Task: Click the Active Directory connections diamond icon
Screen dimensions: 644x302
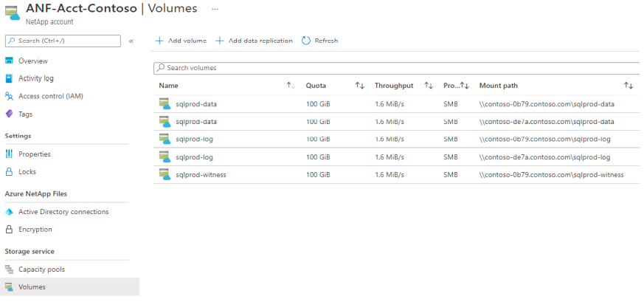Action: point(9,212)
